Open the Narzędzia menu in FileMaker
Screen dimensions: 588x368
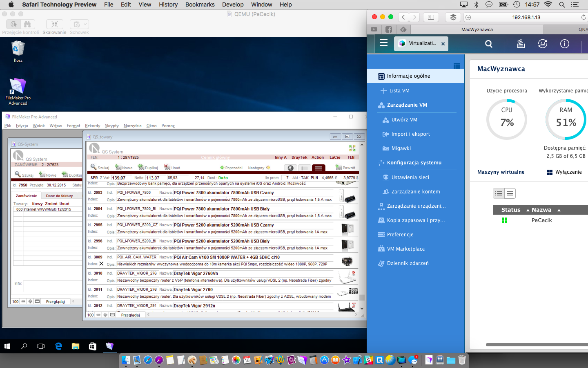132,126
